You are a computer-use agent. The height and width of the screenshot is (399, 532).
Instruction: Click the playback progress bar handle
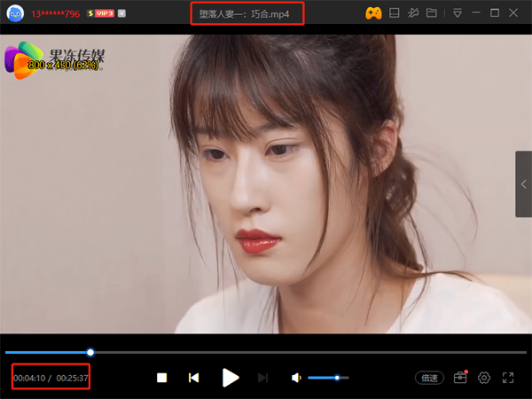tap(90, 352)
